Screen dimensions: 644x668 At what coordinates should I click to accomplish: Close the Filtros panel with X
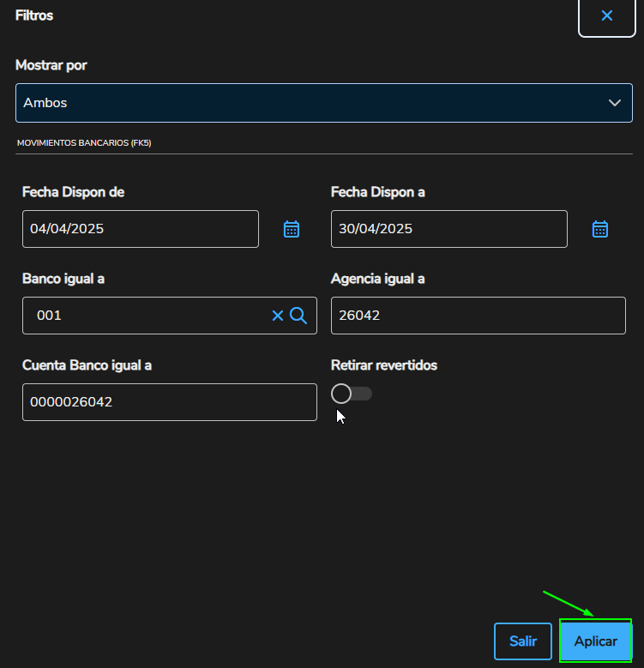(606, 16)
